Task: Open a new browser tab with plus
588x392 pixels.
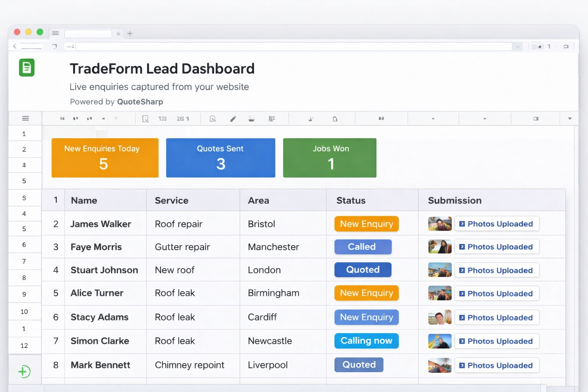Action: pos(130,34)
